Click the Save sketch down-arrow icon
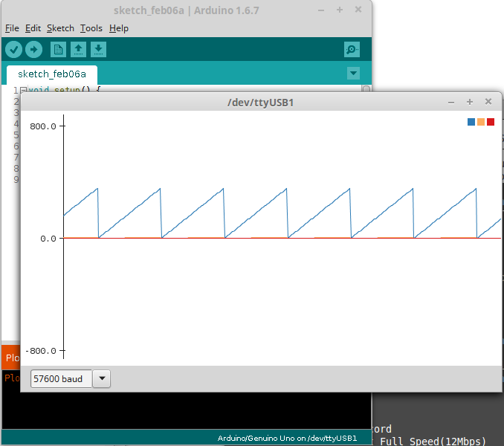 98,49
